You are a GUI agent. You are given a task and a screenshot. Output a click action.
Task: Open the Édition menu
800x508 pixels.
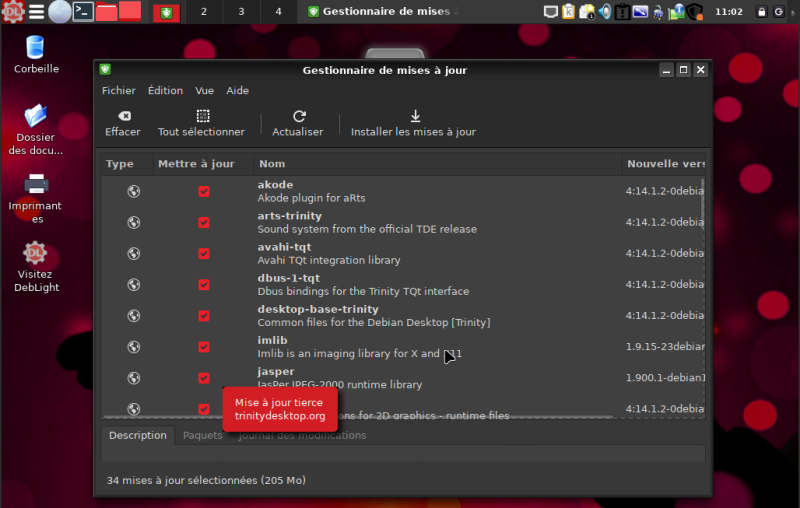coord(165,90)
